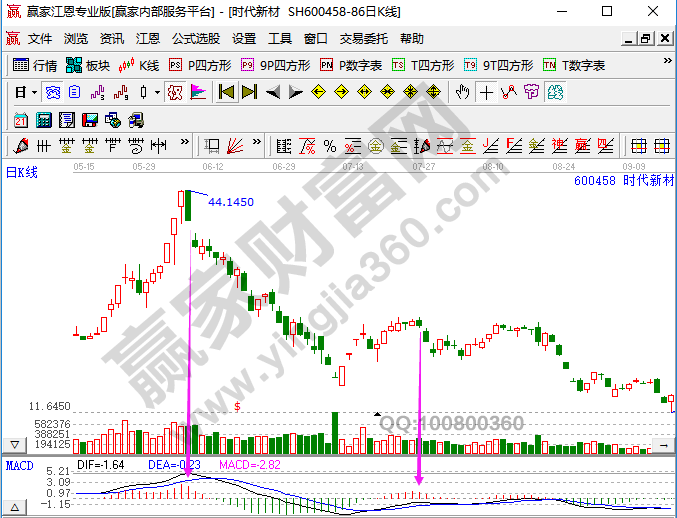Collapse the volume panel triangle button
This screenshot has height=518, width=677.
[15, 443]
